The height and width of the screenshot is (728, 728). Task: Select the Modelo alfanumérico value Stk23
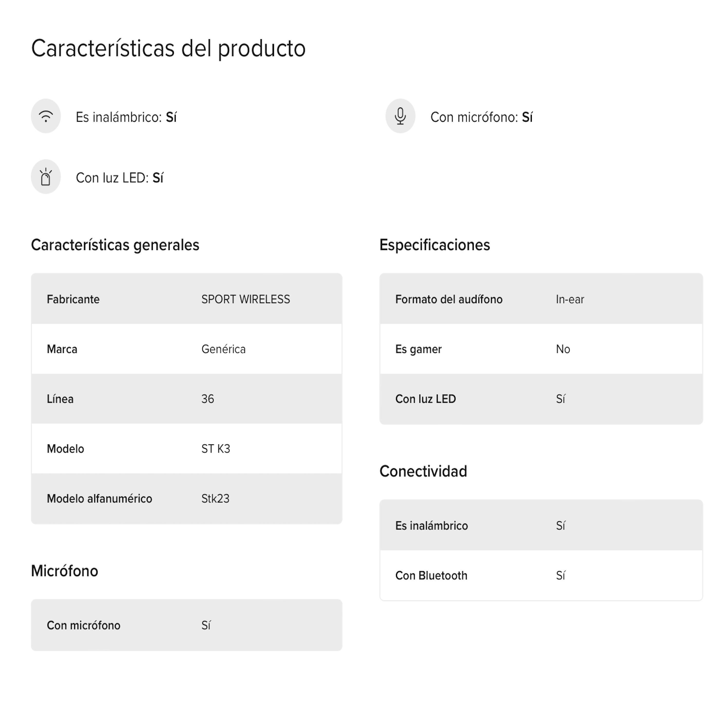coord(215,498)
